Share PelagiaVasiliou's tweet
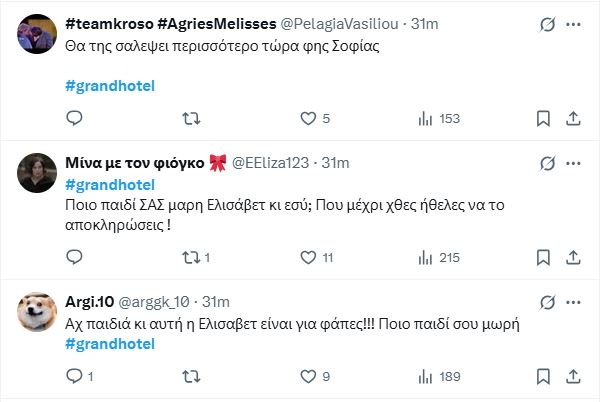This screenshot has height=402, width=612. click(x=573, y=118)
